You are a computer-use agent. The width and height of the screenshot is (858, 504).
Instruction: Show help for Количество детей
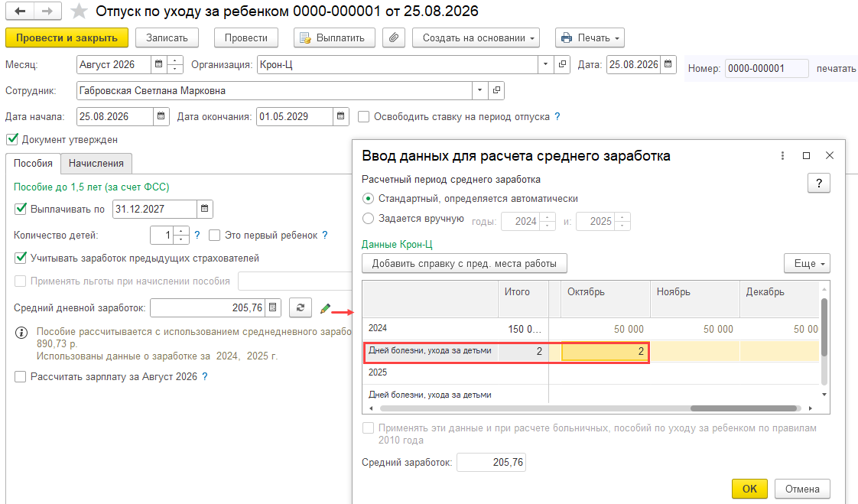point(197,236)
